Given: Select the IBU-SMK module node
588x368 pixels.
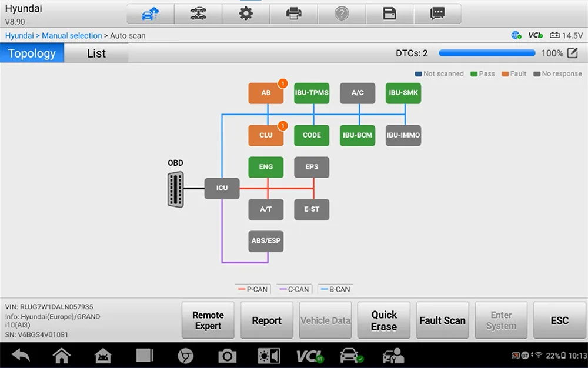Looking at the screenshot, I should tap(403, 92).
